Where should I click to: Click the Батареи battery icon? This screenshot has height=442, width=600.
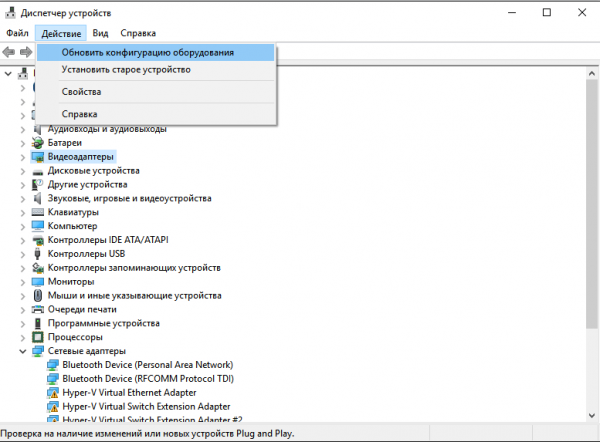[x=38, y=143]
